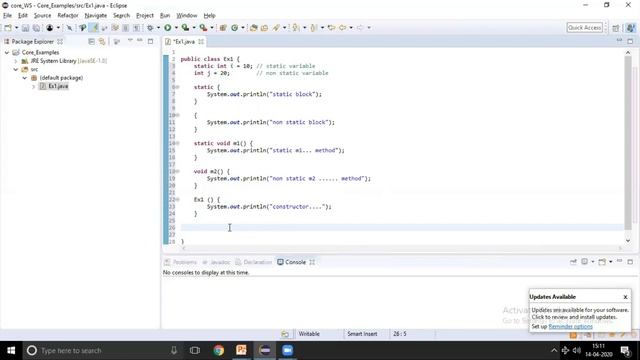Open the Package Explorer view menu triangle
Image resolution: width=640 pixels, height=360 pixels.
(x=130, y=41)
